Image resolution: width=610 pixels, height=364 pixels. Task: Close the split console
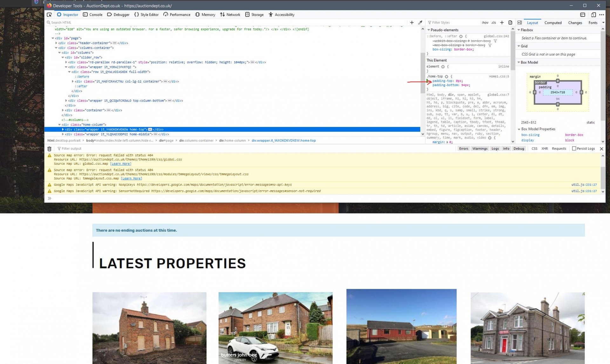(x=601, y=149)
